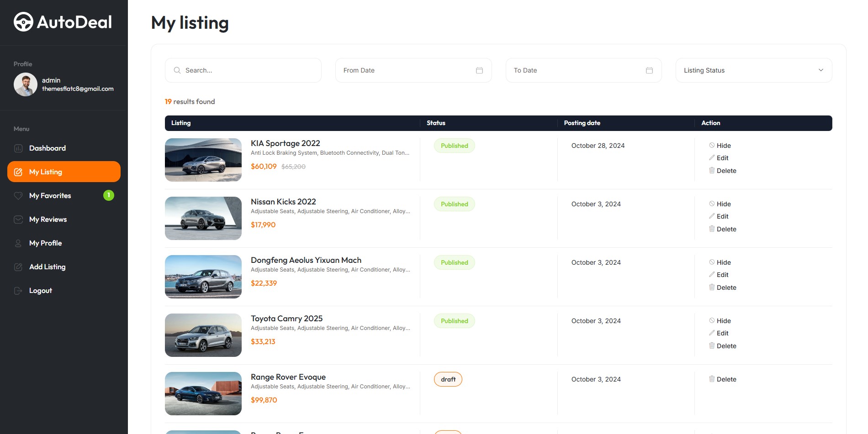868x434 pixels.
Task: Open Dongfeng Aeolus Yixuan Mach thumbnail
Action: pos(203,277)
